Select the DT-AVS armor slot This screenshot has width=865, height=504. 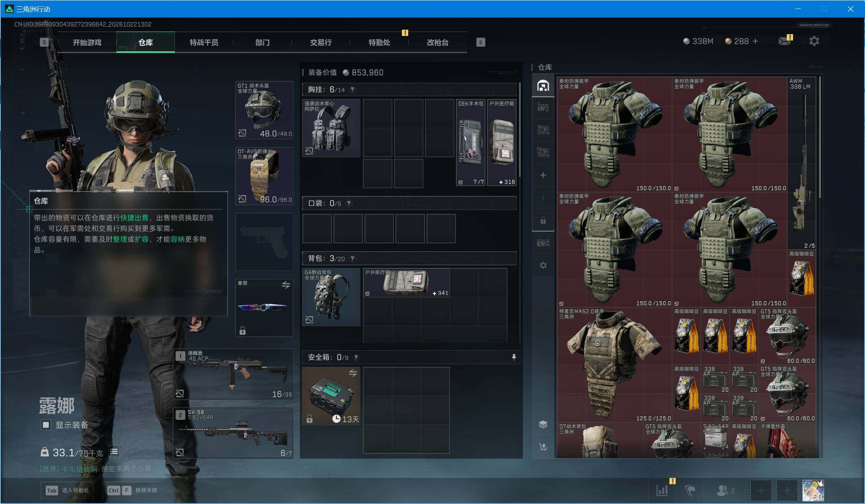[264, 176]
